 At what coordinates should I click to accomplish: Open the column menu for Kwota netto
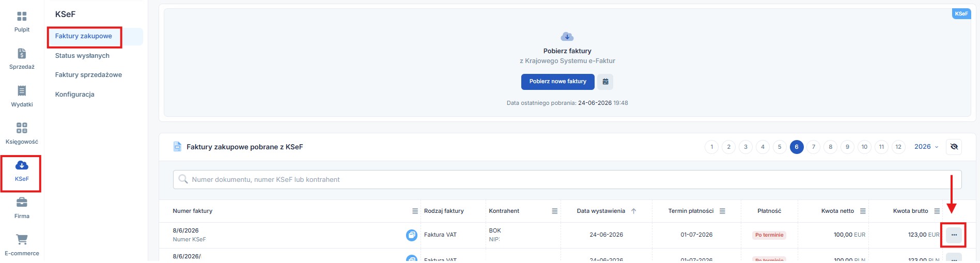coord(863,211)
